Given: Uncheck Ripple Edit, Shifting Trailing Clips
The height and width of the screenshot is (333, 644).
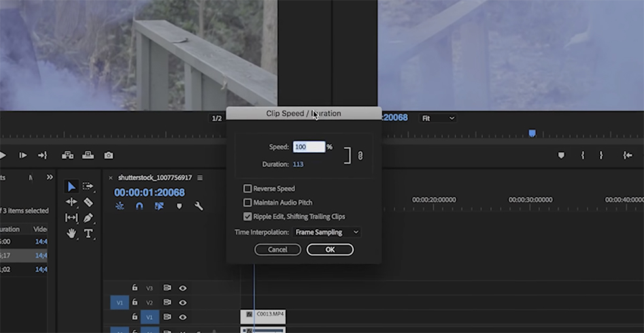Looking at the screenshot, I should click(248, 217).
